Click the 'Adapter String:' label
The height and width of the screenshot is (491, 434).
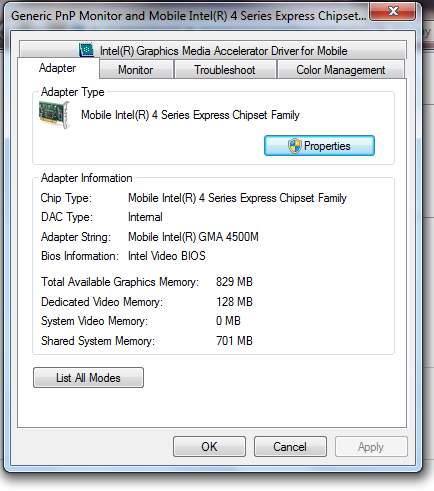(x=76, y=237)
